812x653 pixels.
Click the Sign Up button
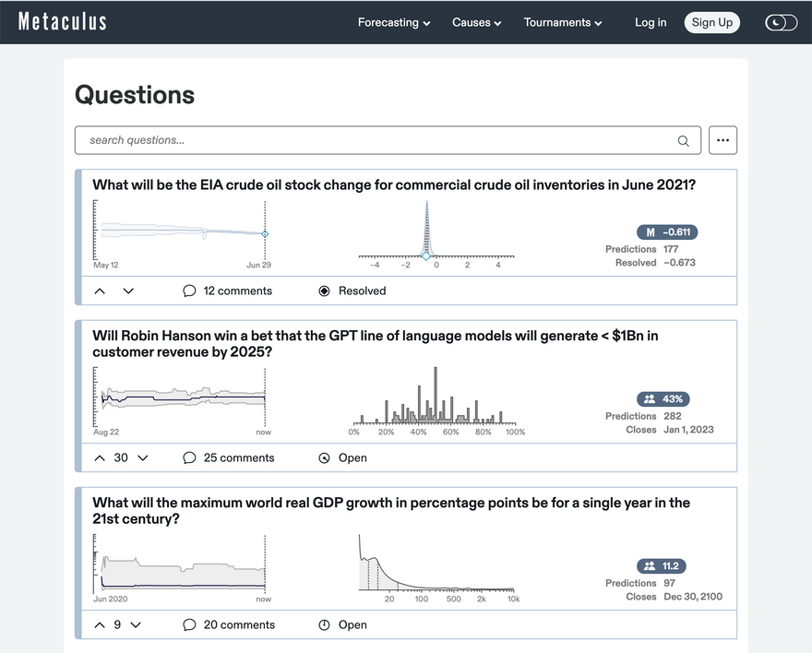coord(711,22)
